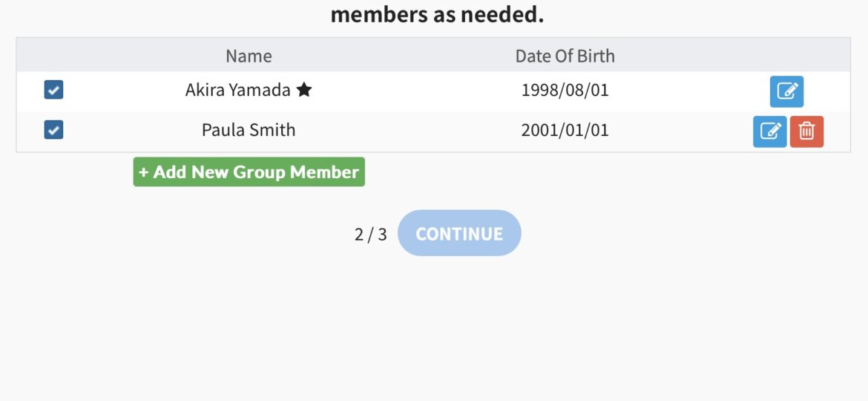This screenshot has height=401, width=868.
Task: Select the Date Of Birth column header
Action: (565, 56)
